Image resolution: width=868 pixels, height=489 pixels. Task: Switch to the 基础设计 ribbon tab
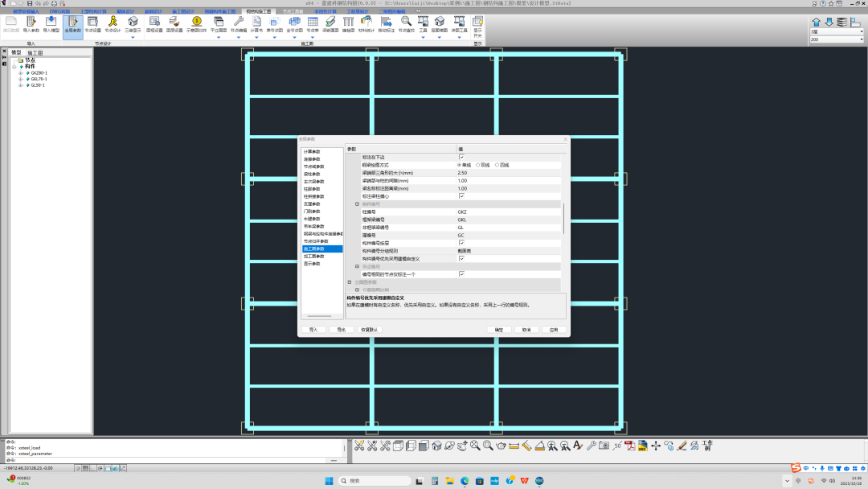pos(154,11)
